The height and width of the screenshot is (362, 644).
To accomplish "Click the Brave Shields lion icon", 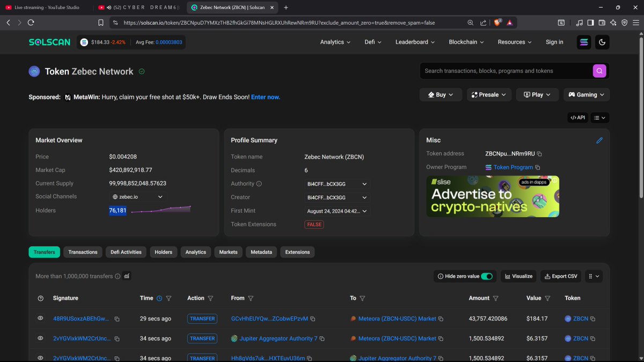I will pyautogui.click(x=497, y=23).
